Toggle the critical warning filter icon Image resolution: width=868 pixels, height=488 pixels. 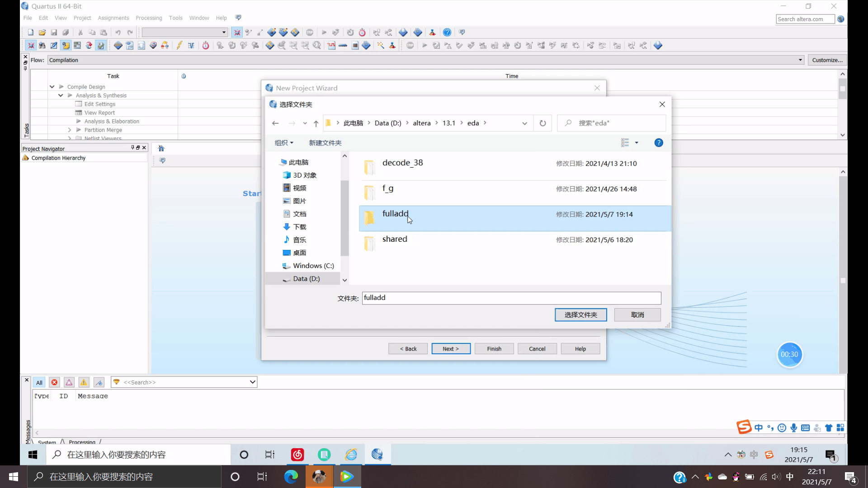69,382
